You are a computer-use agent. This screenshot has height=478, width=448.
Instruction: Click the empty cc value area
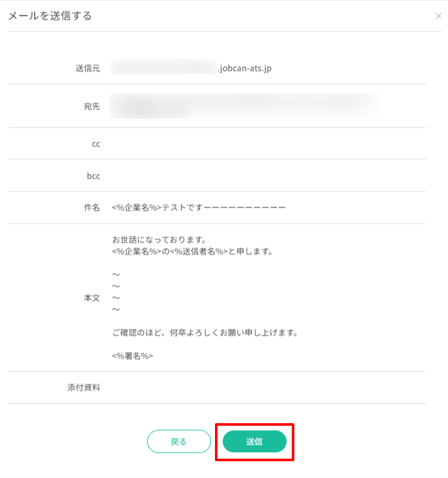pyautogui.click(x=258, y=144)
